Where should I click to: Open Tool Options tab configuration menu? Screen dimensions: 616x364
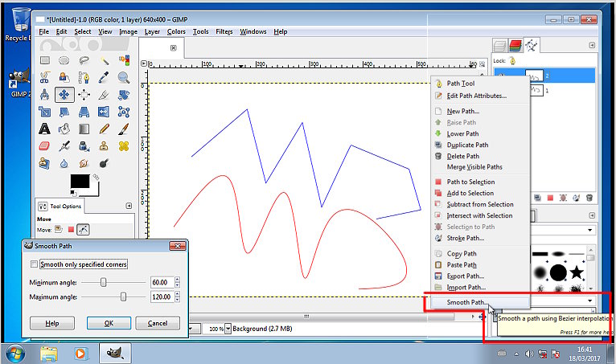(129, 206)
